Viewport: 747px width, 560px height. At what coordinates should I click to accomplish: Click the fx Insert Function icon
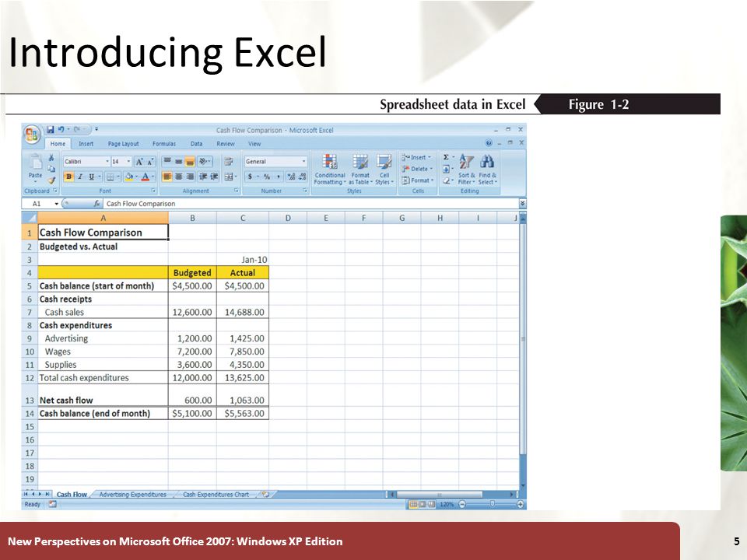(x=96, y=204)
